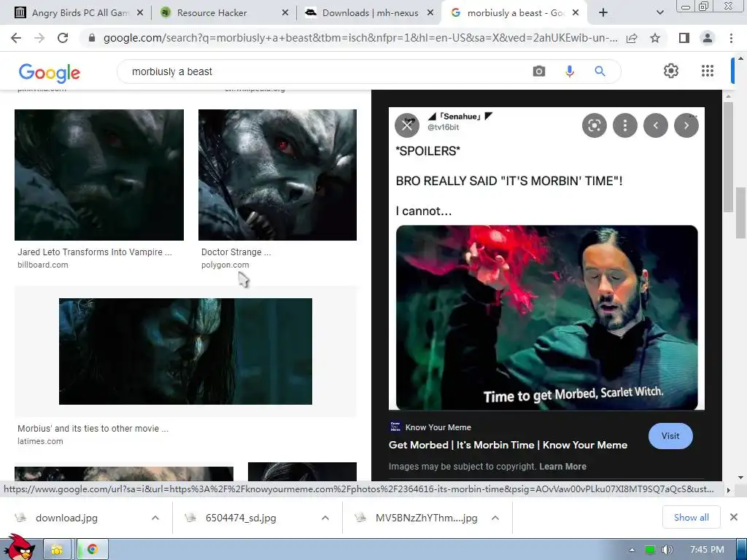Expand options for 6504474_sd.jpg
This screenshot has width=747, height=560.
point(325,518)
